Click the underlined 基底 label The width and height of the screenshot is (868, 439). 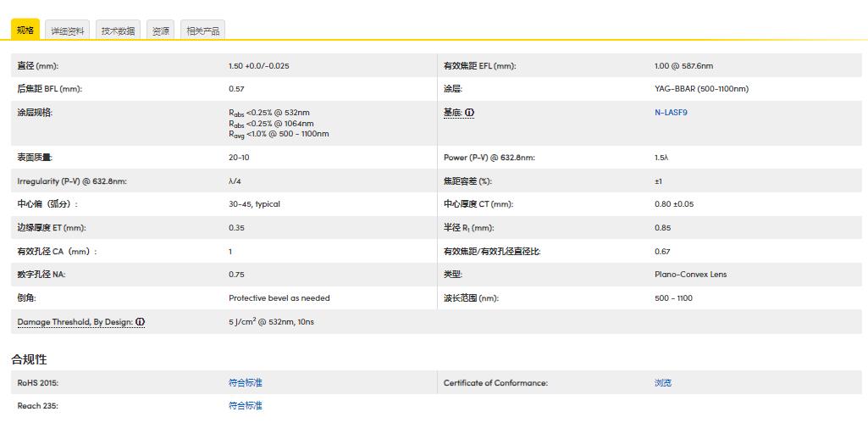pos(453,113)
